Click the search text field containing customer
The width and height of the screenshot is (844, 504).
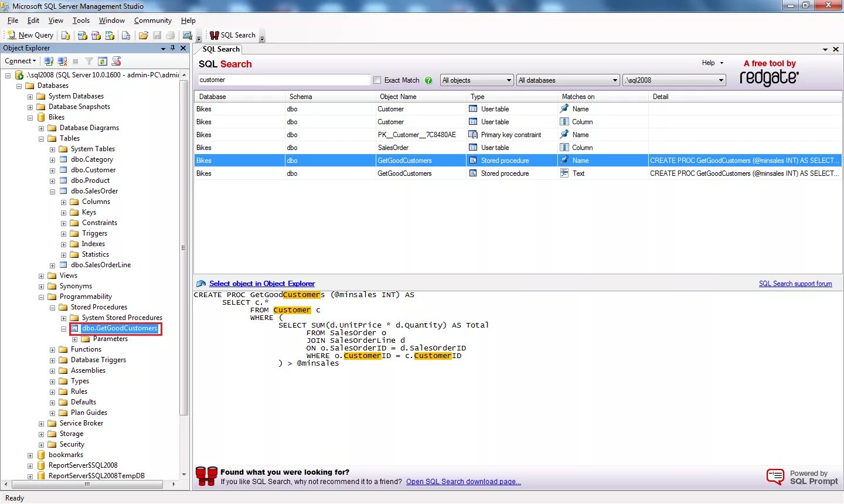[x=284, y=80]
